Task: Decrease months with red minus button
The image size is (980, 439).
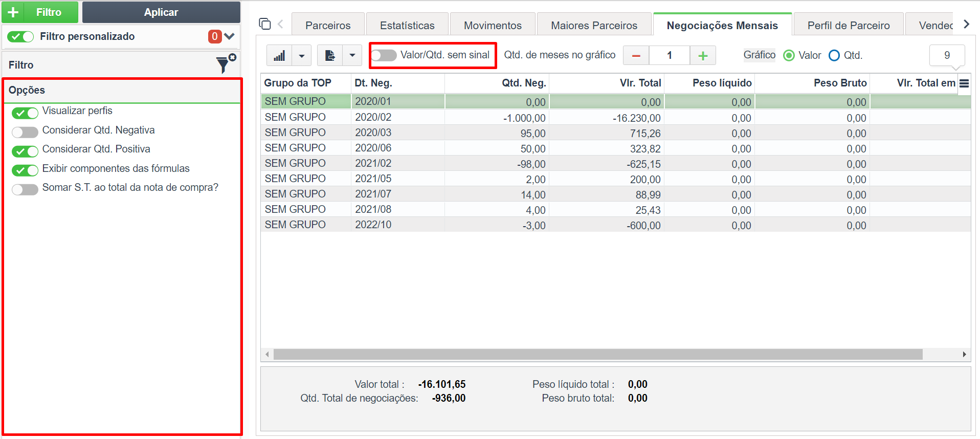Action: pos(636,55)
